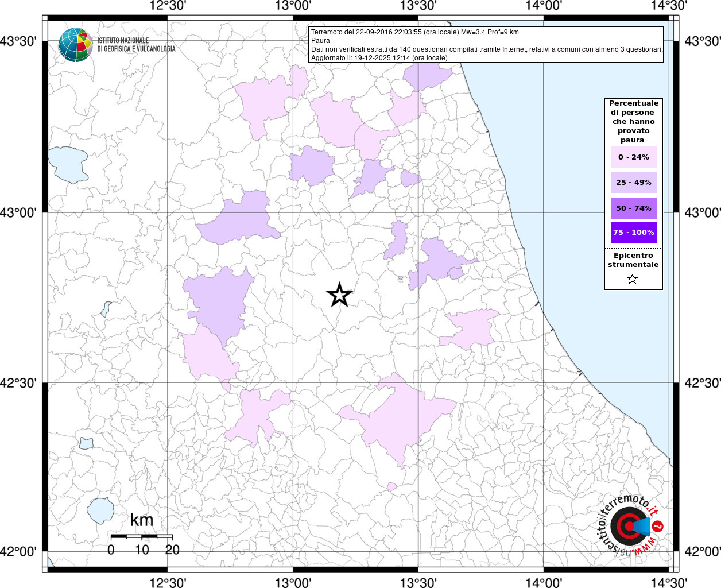Click the blue cone beside the target logo
Screen dimensions: 721x588
coord(644,526)
